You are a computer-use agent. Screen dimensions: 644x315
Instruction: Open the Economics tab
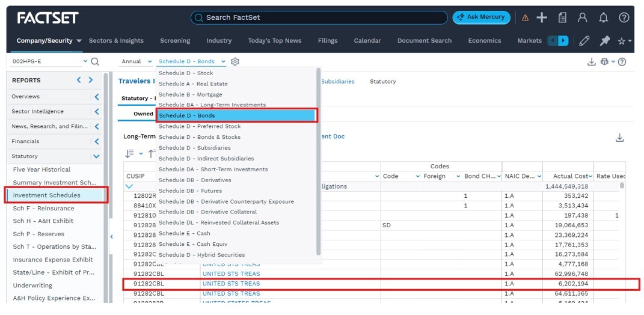pos(485,41)
